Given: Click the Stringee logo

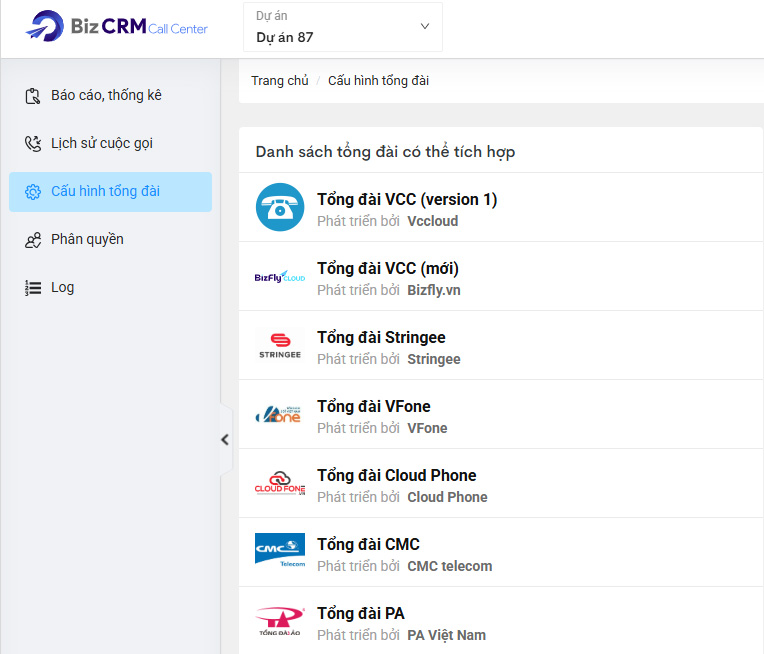Looking at the screenshot, I should tap(279, 345).
